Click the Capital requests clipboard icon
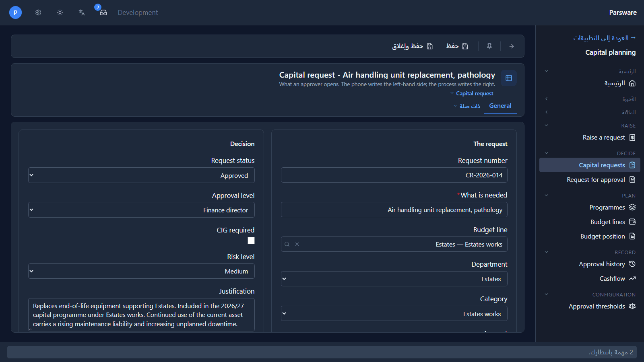644x362 pixels. pos(632,165)
